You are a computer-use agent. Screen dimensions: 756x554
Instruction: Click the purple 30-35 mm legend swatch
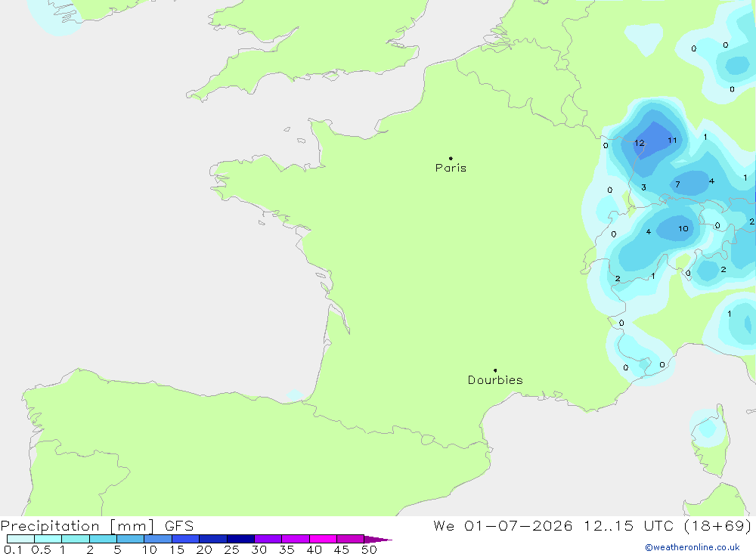point(268,539)
